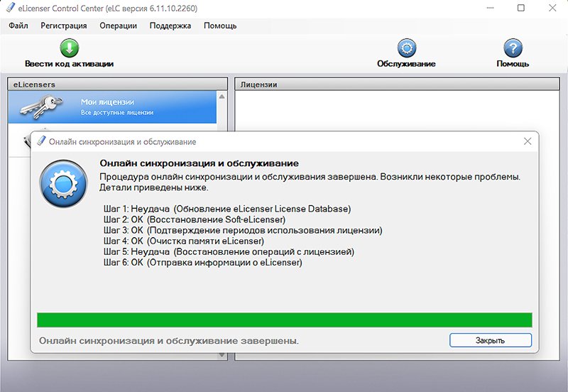
Task: Open the Регистрация menu
Action: click(x=64, y=26)
